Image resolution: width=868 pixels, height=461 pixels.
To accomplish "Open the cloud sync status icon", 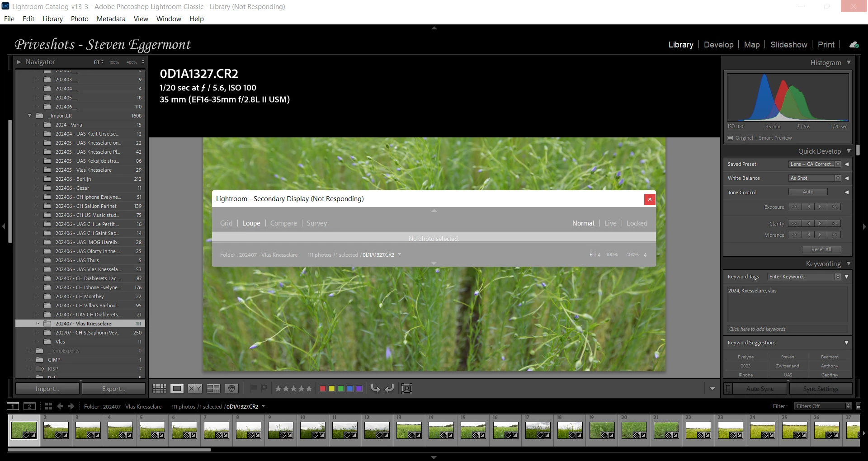I will pyautogui.click(x=854, y=45).
